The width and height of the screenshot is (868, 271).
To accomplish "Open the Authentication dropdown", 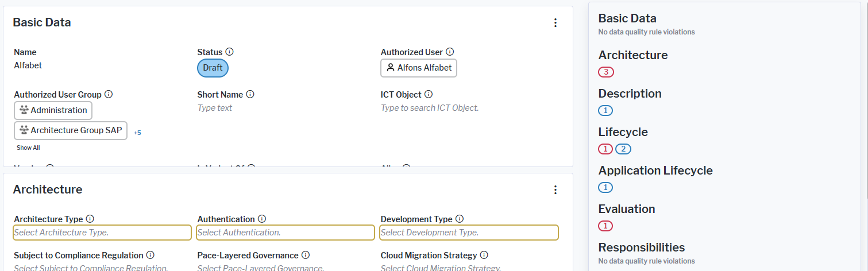I will [x=286, y=233].
